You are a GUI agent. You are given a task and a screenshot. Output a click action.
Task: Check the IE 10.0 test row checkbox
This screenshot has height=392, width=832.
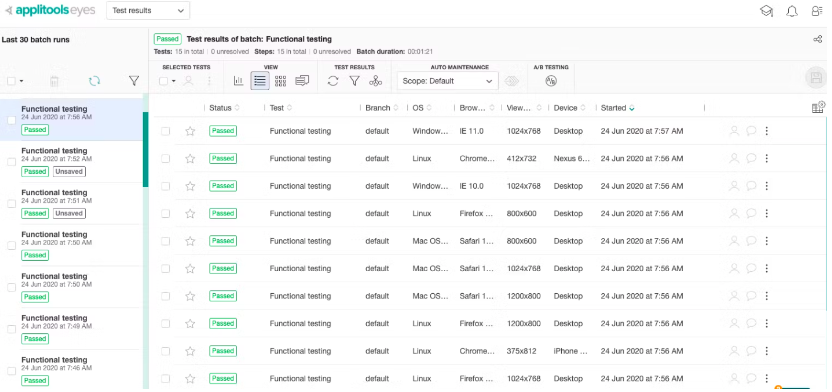coord(166,186)
